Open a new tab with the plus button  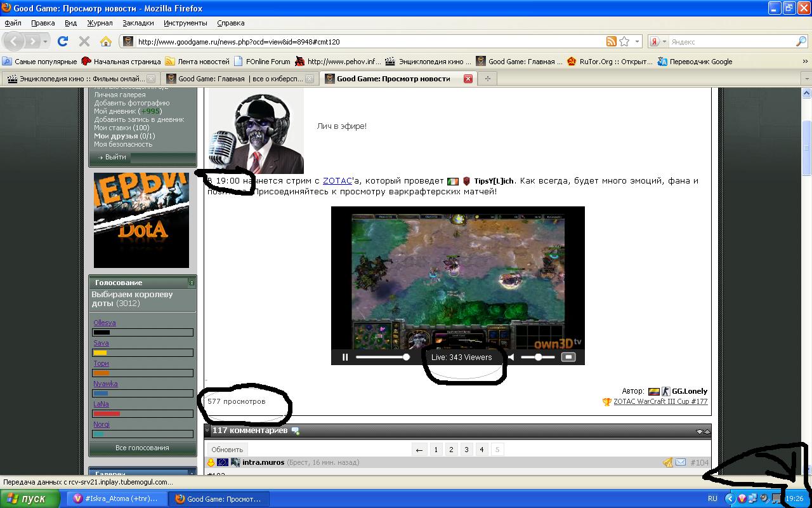click(487, 79)
